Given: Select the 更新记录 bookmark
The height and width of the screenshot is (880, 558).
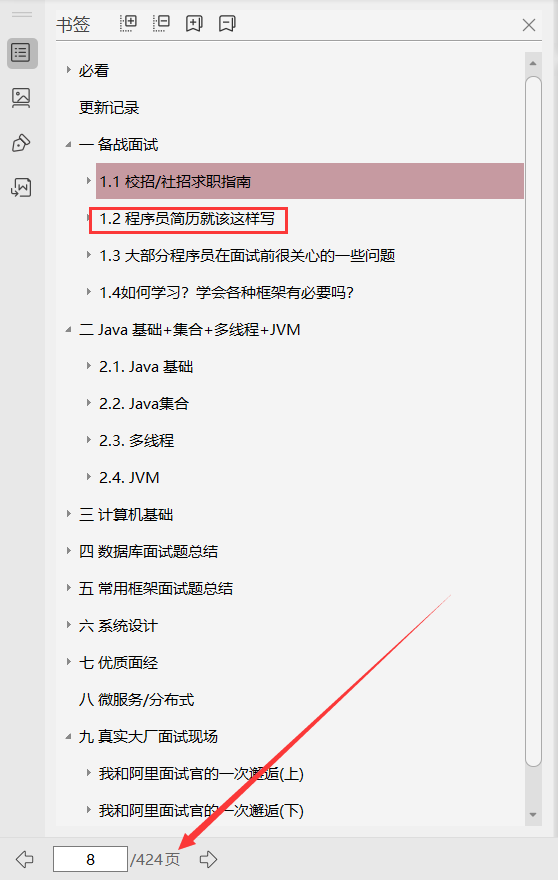Looking at the screenshot, I should (x=109, y=107).
